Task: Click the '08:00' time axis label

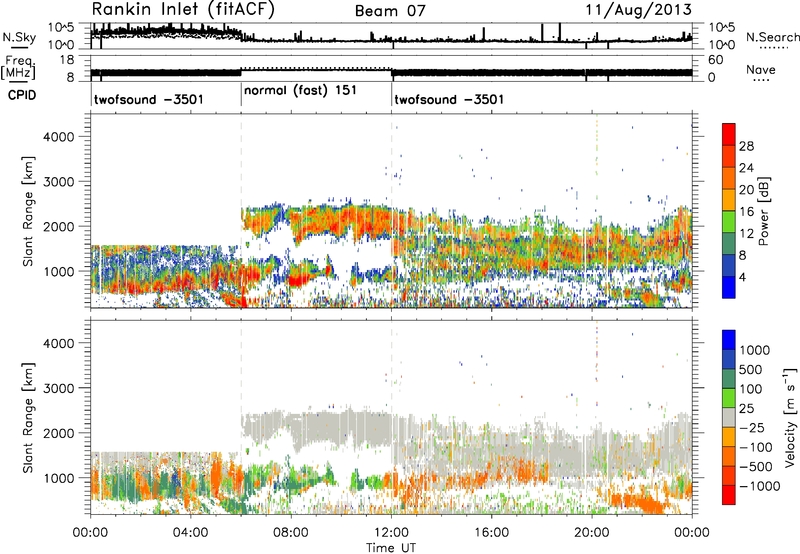Action: coord(290,532)
